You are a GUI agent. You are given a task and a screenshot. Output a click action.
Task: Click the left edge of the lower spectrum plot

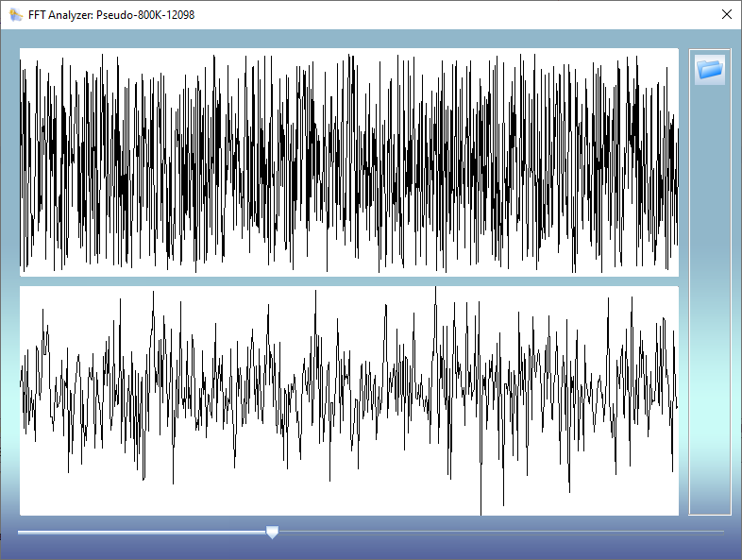point(23,400)
